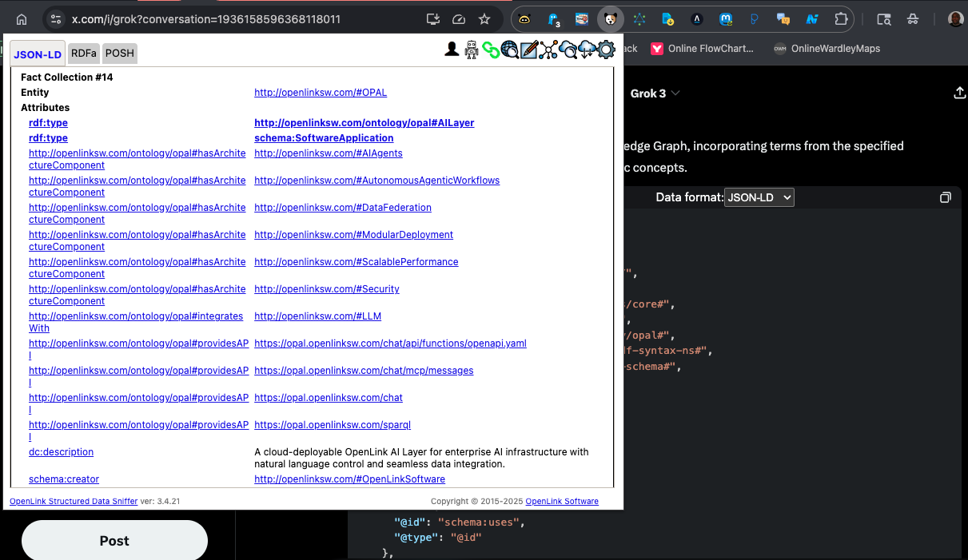Open the Online FlowChart bookmark
This screenshot has width=968, height=560.
pyautogui.click(x=702, y=49)
